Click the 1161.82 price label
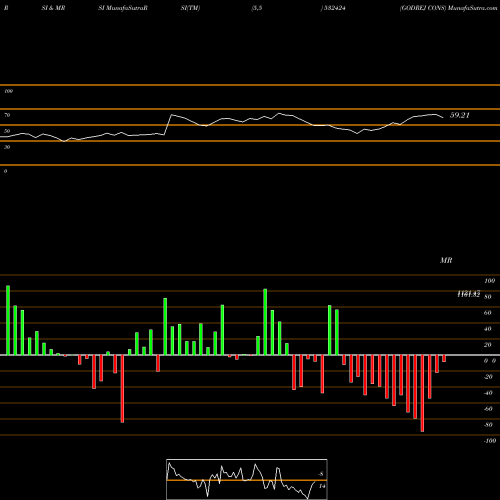Image resolution: width=500 pixels, height=500 pixels. [x=468, y=294]
